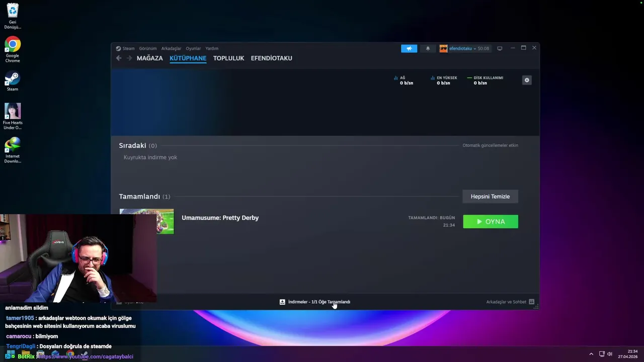Click the Hepsini Temizle button
The width and height of the screenshot is (644, 362).
tap(490, 197)
